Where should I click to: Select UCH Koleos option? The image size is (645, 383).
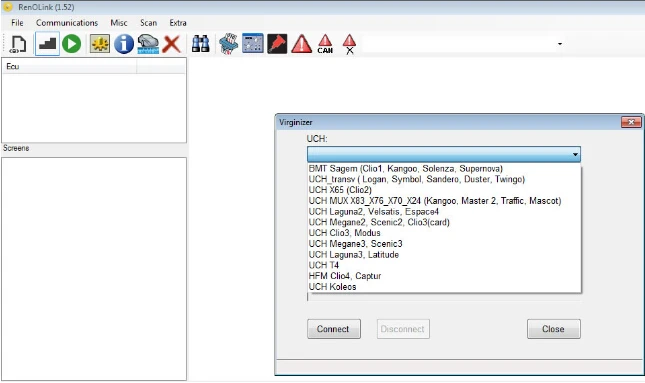click(444, 287)
